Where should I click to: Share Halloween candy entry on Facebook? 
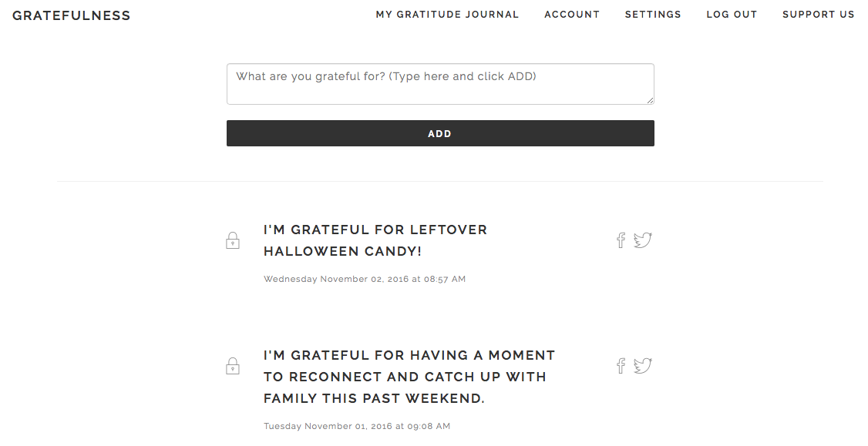[621, 240]
